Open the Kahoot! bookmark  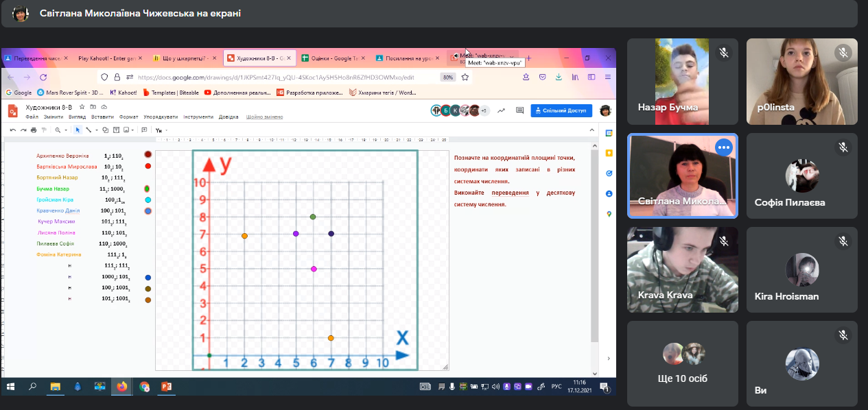tap(124, 92)
